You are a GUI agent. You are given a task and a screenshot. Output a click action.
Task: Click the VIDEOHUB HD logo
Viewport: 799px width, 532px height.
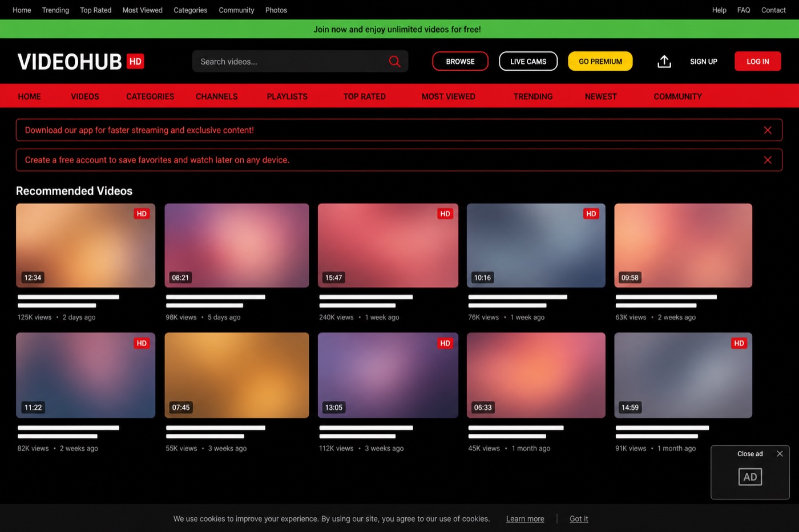click(x=80, y=62)
